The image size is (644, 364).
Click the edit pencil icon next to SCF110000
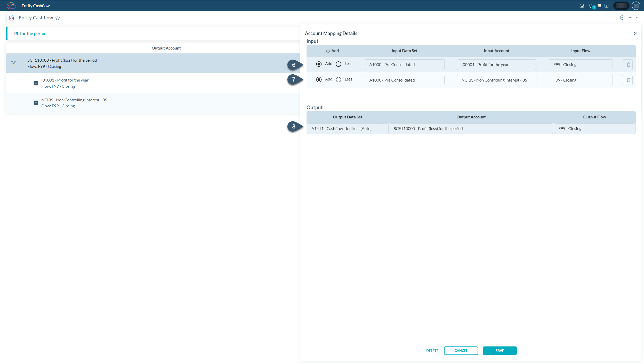click(x=13, y=63)
